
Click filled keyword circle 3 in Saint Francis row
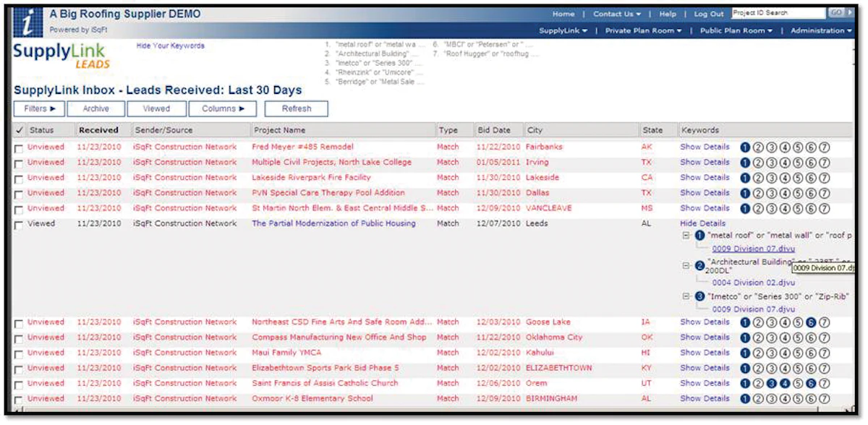click(772, 383)
